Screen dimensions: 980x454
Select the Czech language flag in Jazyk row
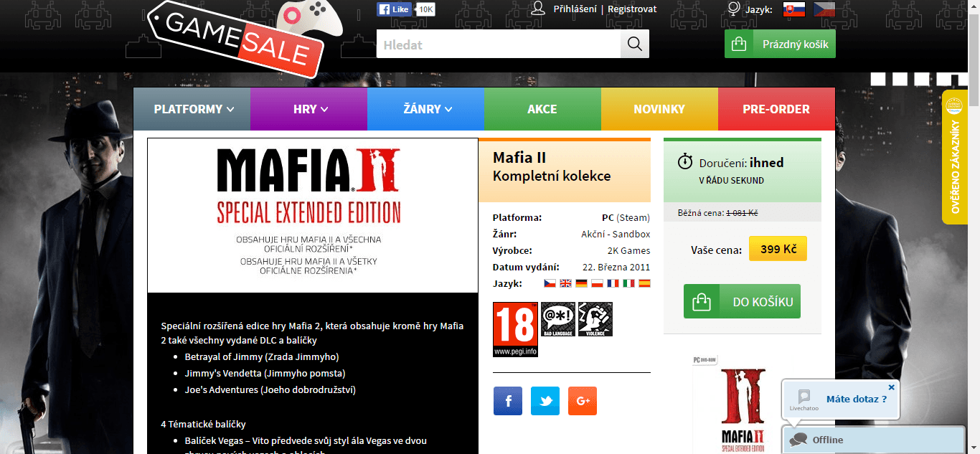[x=550, y=283]
